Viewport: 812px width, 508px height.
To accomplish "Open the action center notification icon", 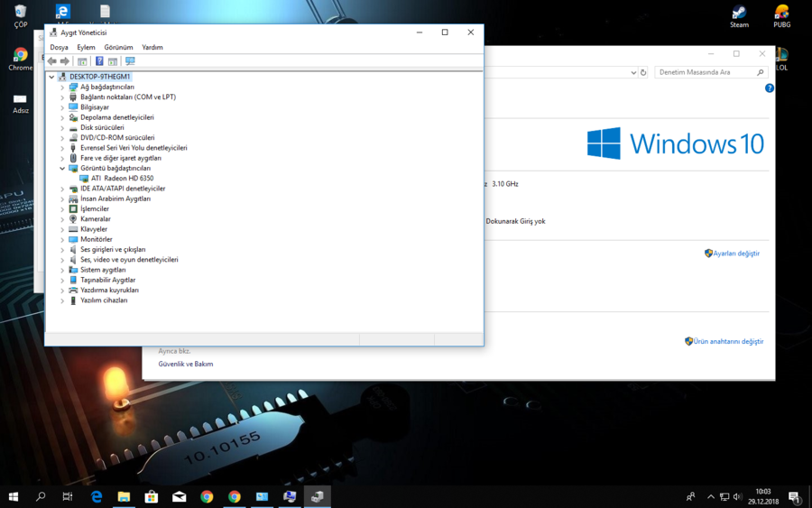I will click(x=794, y=496).
